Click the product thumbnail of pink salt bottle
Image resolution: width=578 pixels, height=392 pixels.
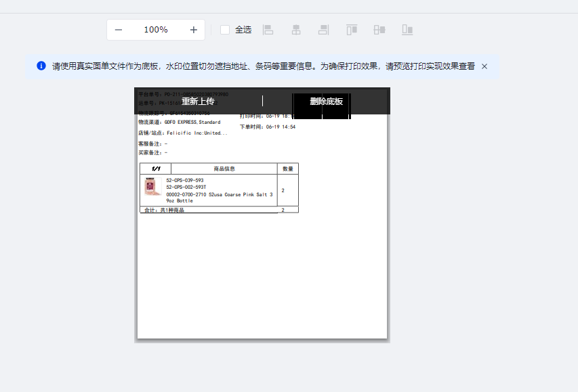click(x=152, y=186)
